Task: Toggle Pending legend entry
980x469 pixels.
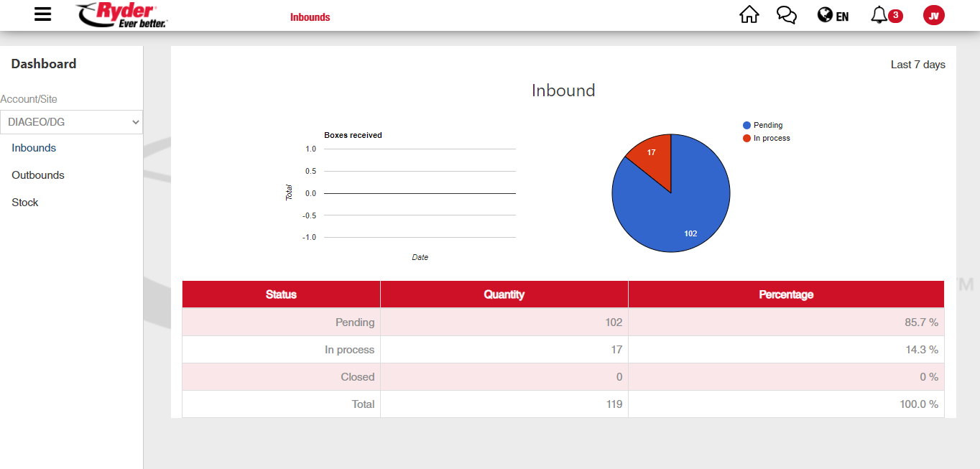Action: coord(767,125)
